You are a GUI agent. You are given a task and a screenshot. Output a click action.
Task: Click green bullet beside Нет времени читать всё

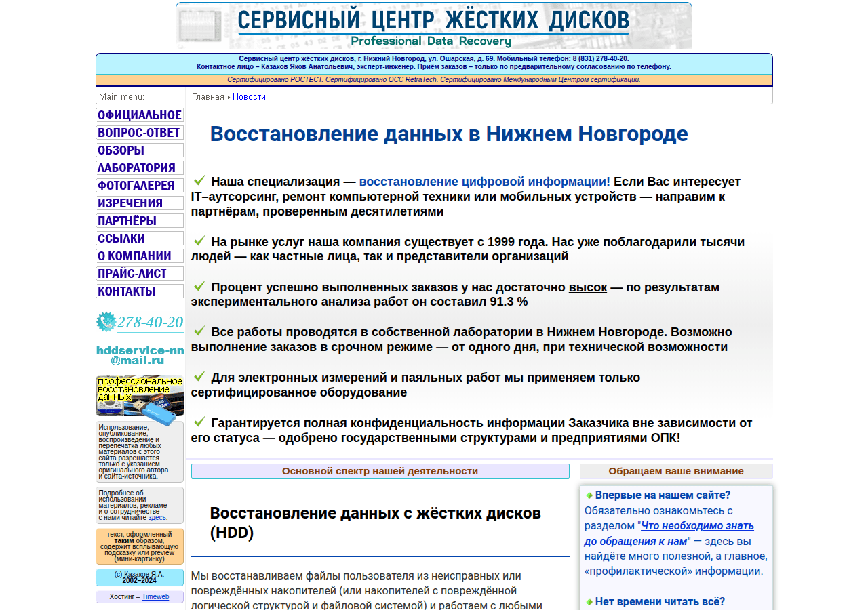coord(589,602)
